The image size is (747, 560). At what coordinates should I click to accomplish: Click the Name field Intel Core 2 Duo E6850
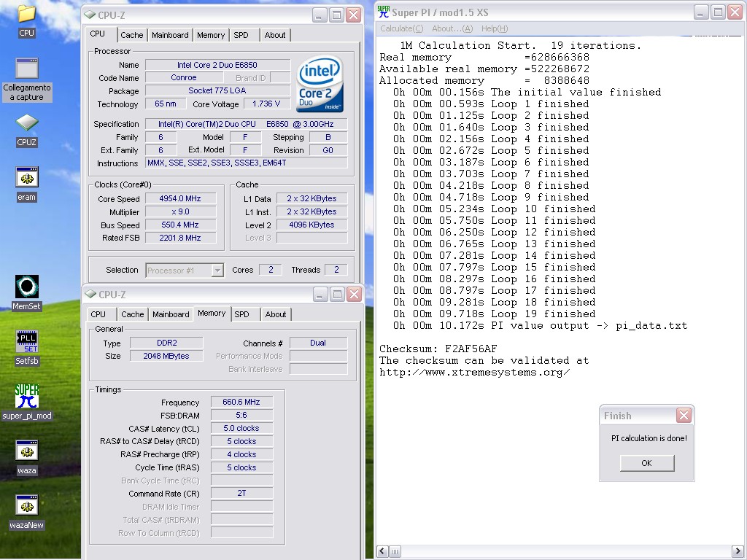(x=217, y=65)
